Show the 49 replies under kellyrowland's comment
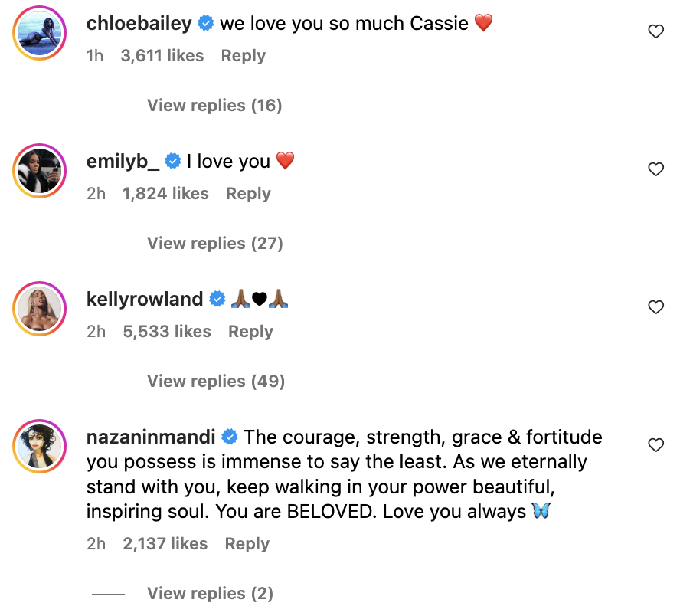This screenshot has width=680, height=616. click(216, 381)
